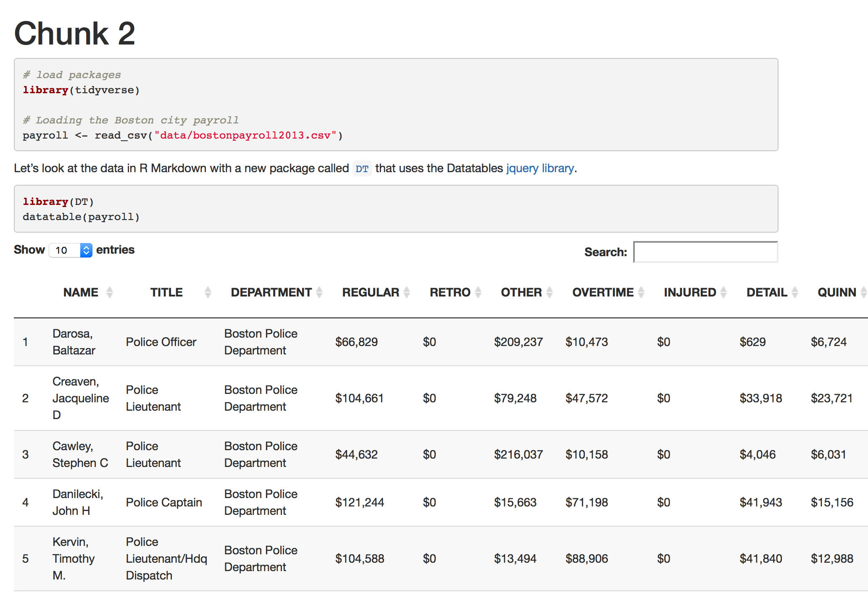The image size is (868, 598).
Task: Sort table using DEPARTMENT column arrows
Action: 319,292
